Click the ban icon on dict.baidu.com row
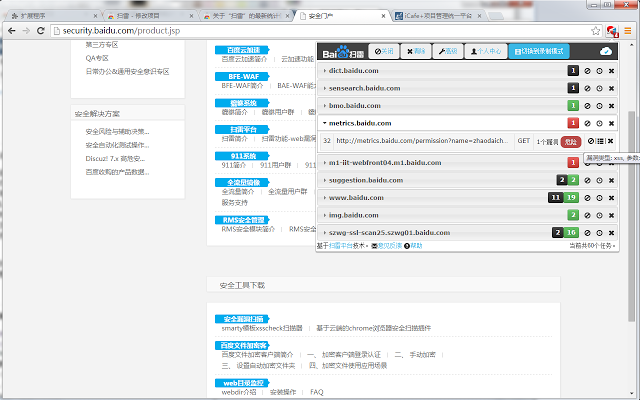640x400 pixels. 587,71
